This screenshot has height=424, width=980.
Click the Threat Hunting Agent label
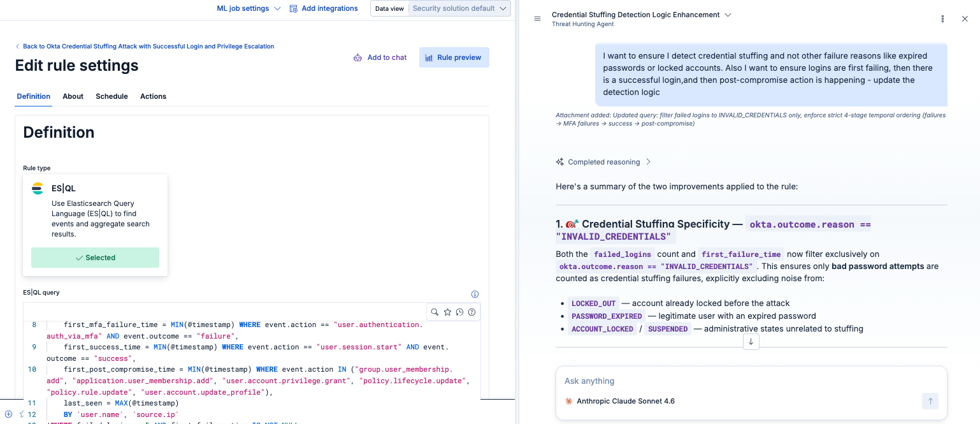pyautogui.click(x=583, y=24)
